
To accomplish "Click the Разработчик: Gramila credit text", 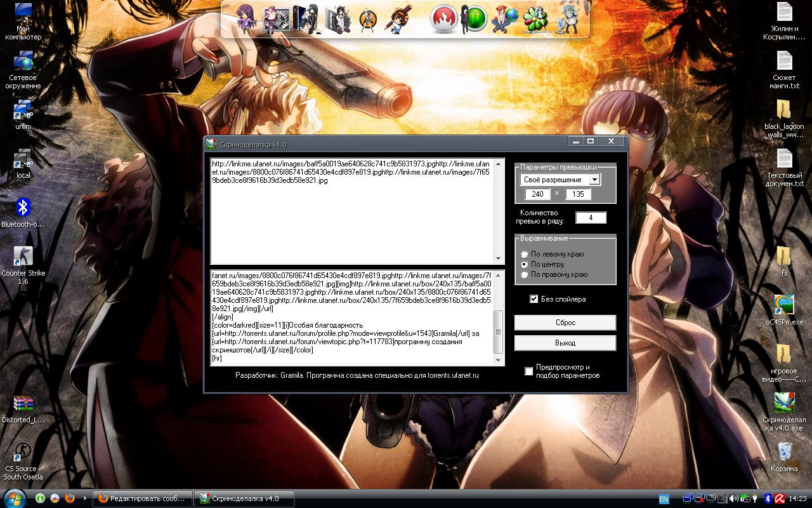I will [357, 375].
